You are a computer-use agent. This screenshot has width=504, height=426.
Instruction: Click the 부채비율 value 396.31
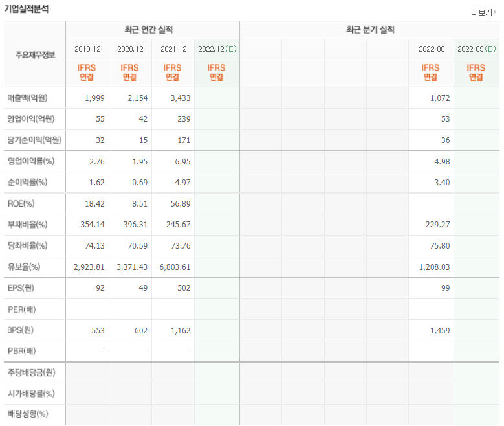135,224
